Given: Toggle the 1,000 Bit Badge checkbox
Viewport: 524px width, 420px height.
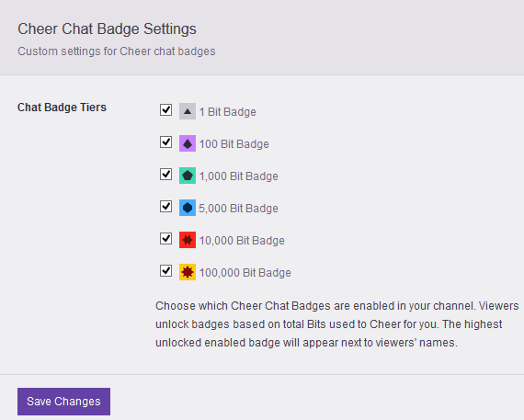Looking at the screenshot, I should pyautogui.click(x=165, y=174).
